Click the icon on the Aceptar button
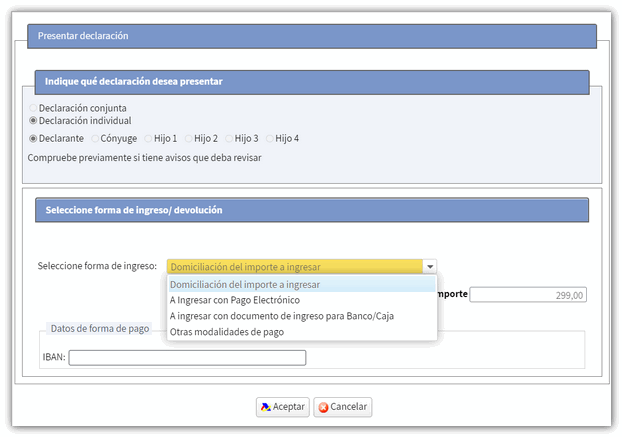 point(265,407)
